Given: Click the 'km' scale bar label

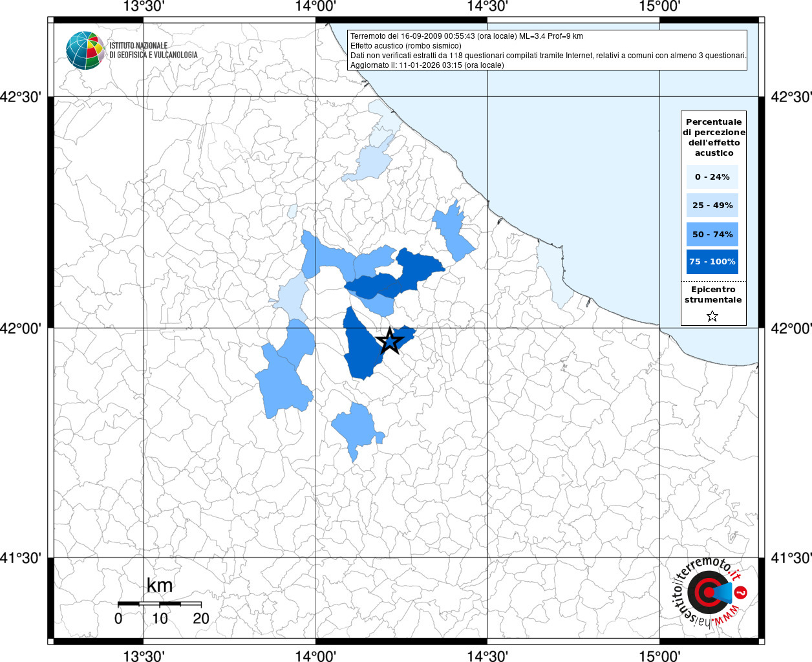Looking at the screenshot, I should coord(160,586).
